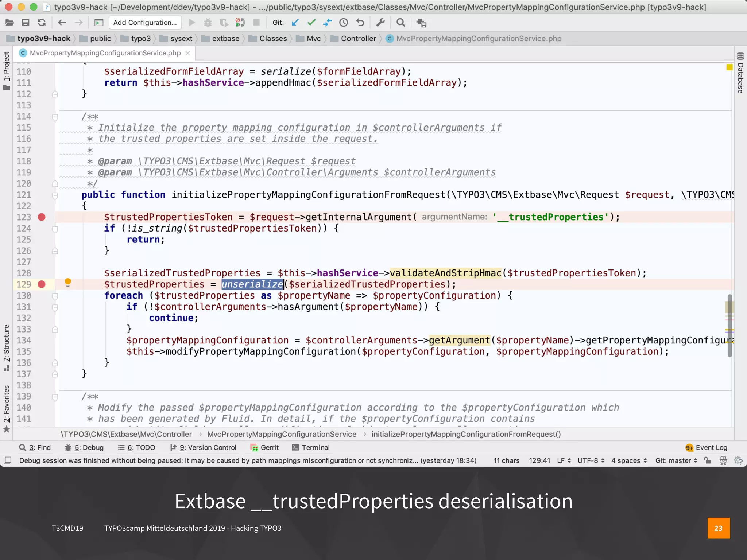Screen dimensions: 747x560
Task: Click validateAndStripHmac method on line 128
Action: click(446, 273)
